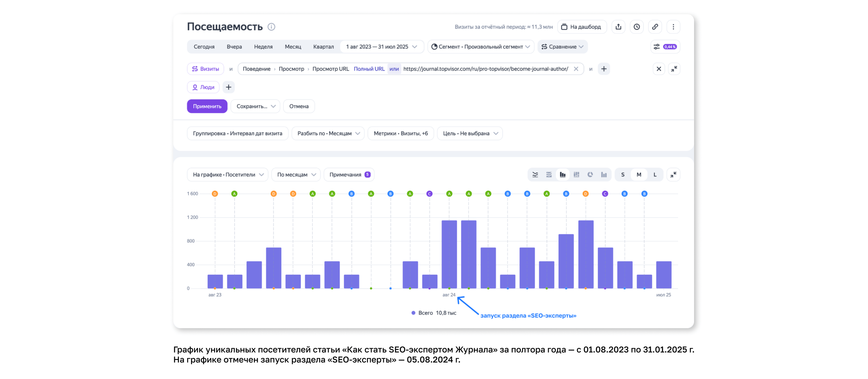This screenshot has width=868, height=379.
Task: Open the clock history icon
Action: [636, 27]
